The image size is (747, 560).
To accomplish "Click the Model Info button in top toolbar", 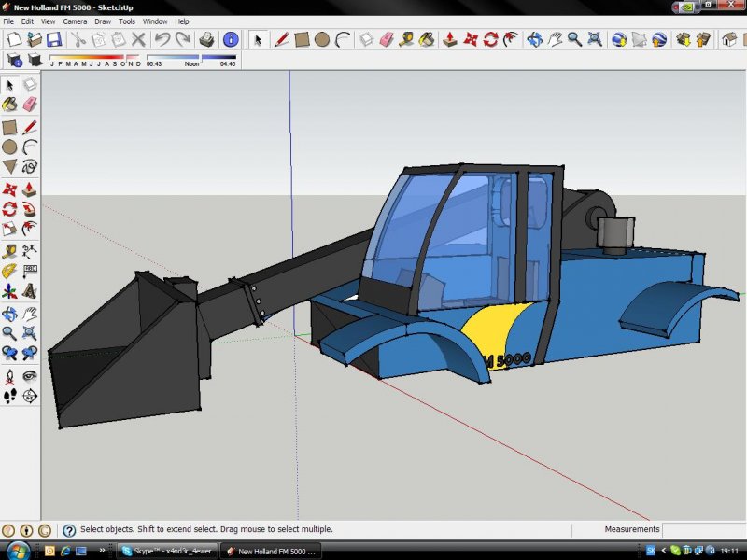I will pyautogui.click(x=230, y=39).
